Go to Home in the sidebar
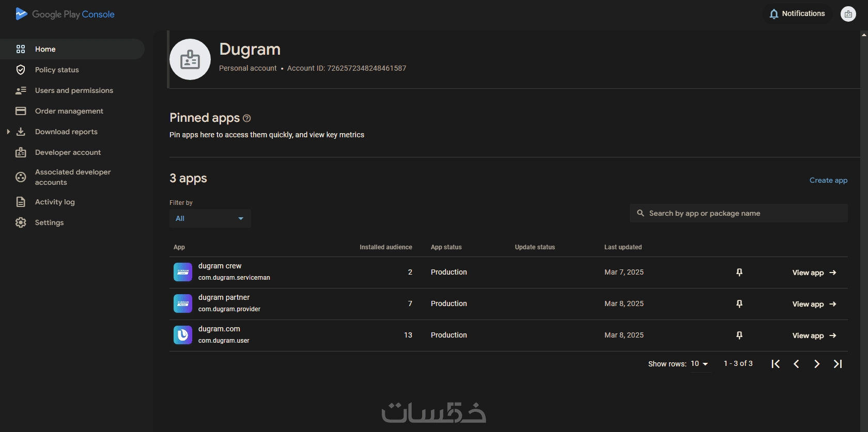868x432 pixels. click(72, 49)
